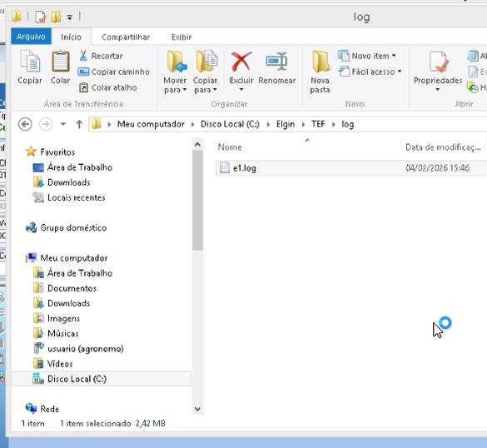The image size is (487, 448).
Task: Expand chevron after TEF breadcrumb
Action: pyautogui.click(x=334, y=124)
